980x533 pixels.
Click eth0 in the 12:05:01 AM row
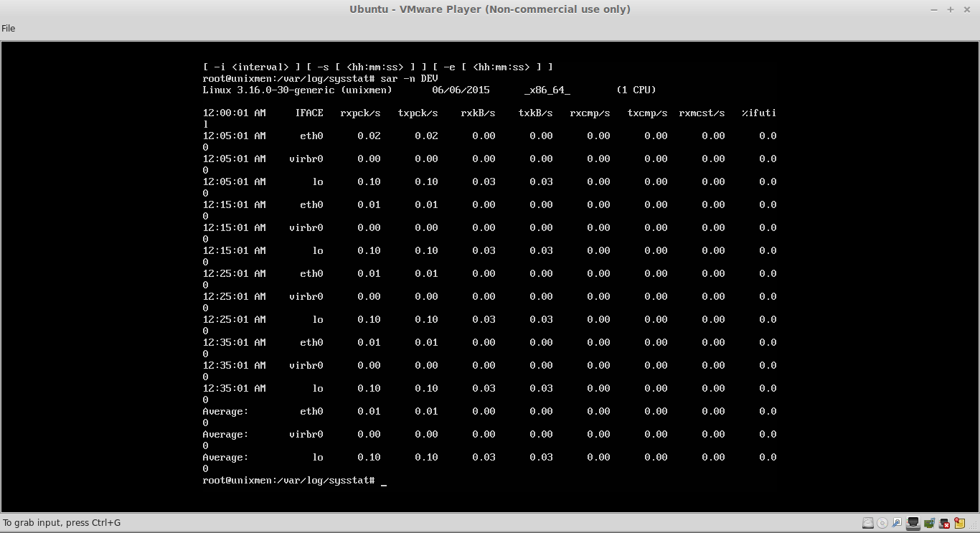pos(312,136)
